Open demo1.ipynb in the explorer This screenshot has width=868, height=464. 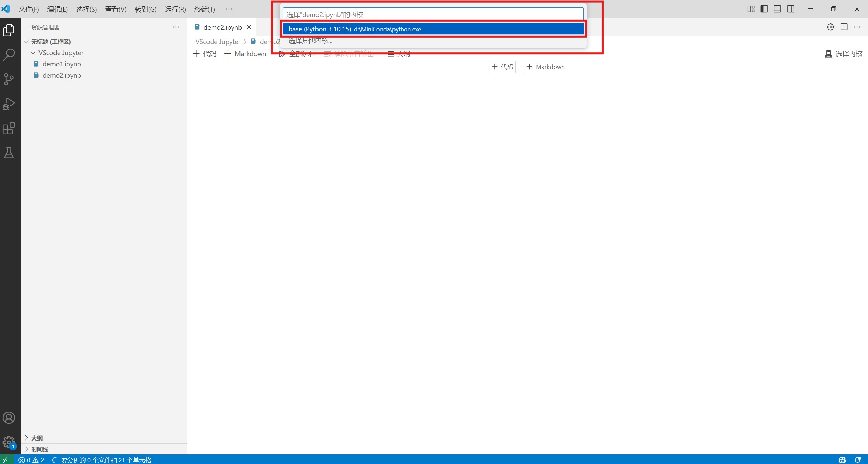[x=62, y=64]
